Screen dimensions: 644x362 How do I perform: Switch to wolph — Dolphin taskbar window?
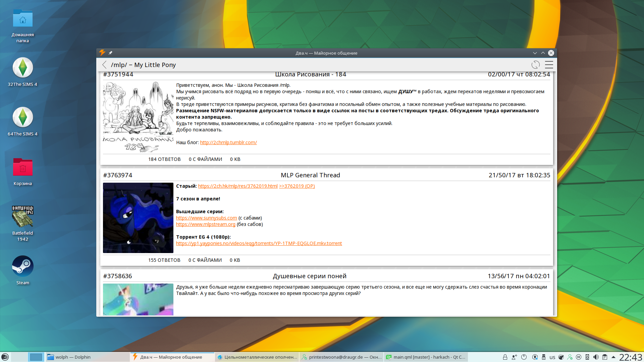87,357
